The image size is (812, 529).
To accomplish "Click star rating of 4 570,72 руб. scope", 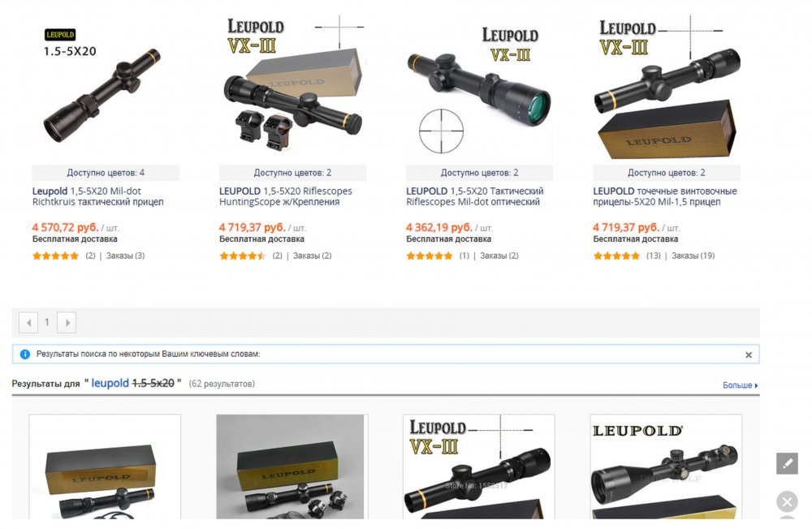I will coord(55,256).
